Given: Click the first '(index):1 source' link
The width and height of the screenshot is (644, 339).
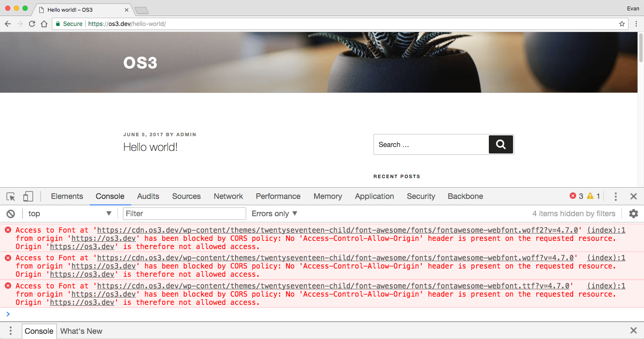Looking at the screenshot, I should (x=606, y=230).
